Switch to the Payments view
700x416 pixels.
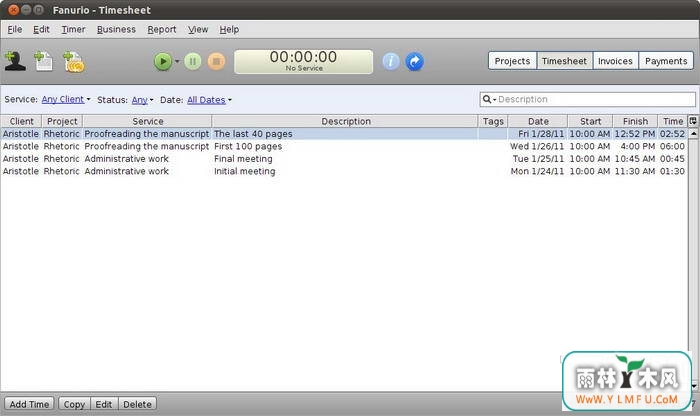coord(666,61)
